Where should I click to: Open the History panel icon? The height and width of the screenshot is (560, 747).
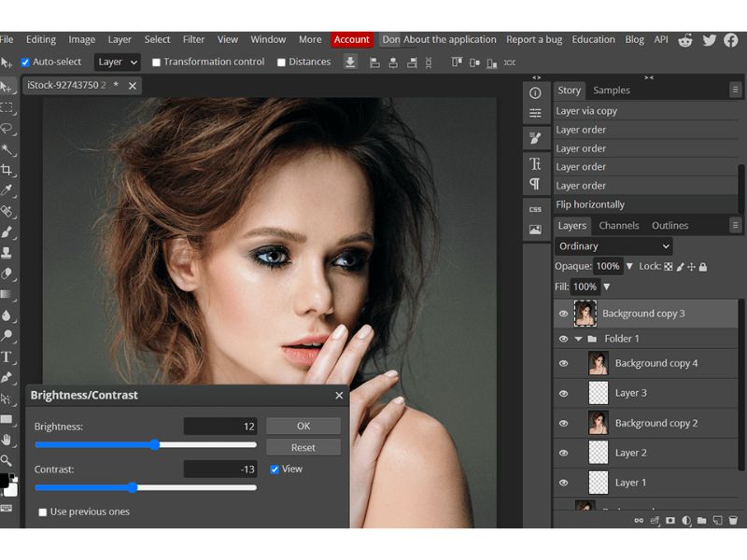coord(535,114)
